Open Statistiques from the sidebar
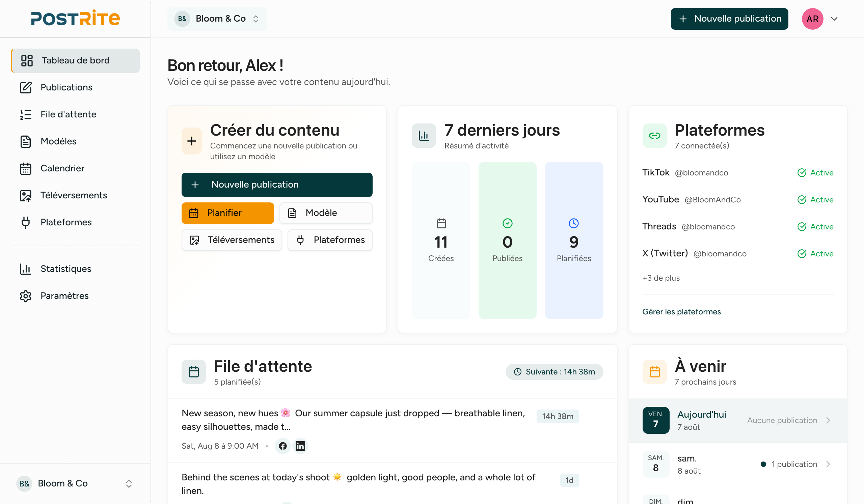The image size is (864, 504). pos(75,269)
